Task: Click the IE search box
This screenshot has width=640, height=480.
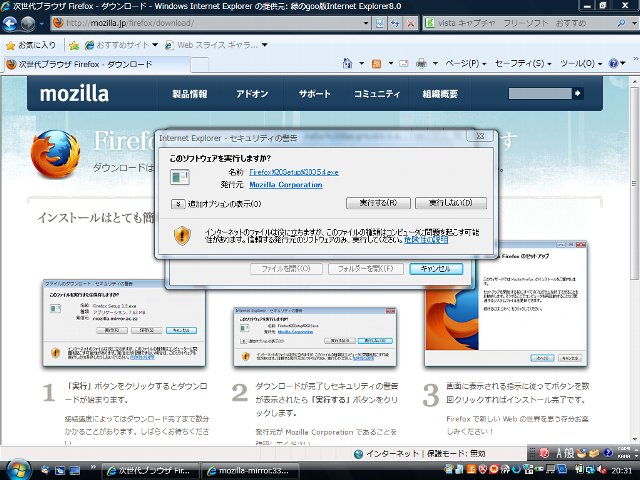Action: [525, 23]
